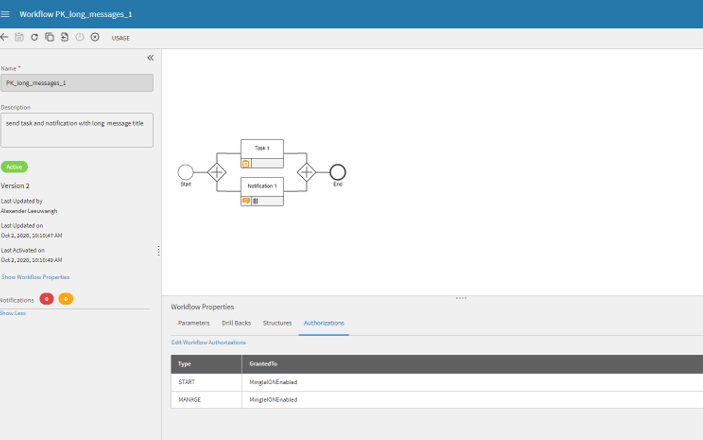Collapse the left panel with double chevron
Image resolution: width=703 pixels, height=440 pixels.
point(150,58)
